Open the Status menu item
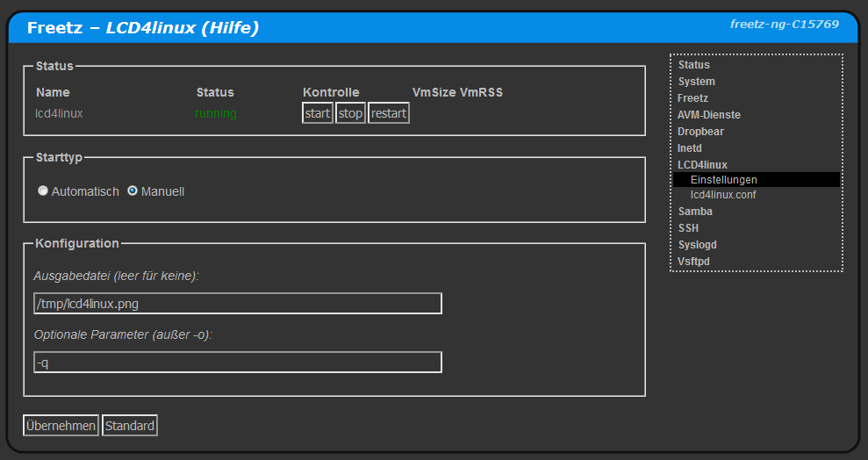The width and height of the screenshot is (868, 460). 693,65
